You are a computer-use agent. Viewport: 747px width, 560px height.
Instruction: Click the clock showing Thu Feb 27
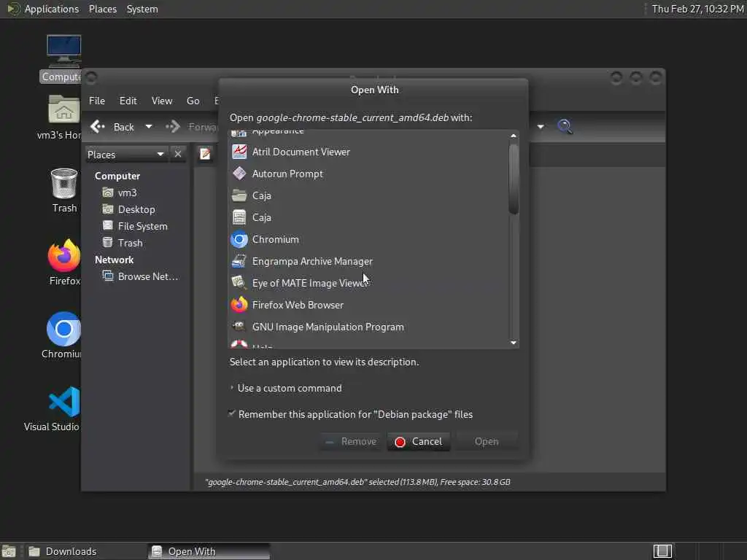click(x=697, y=9)
